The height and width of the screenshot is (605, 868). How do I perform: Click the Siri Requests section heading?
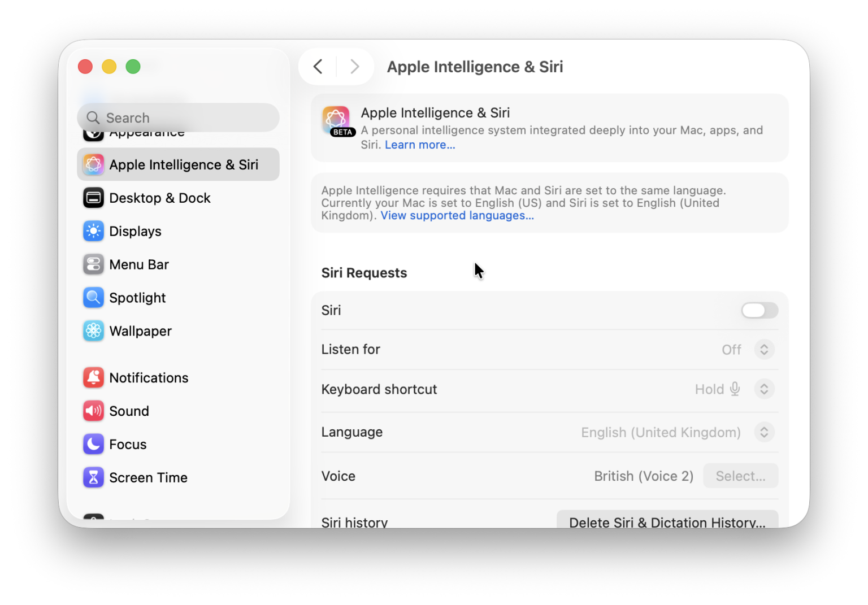click(364, 273)
